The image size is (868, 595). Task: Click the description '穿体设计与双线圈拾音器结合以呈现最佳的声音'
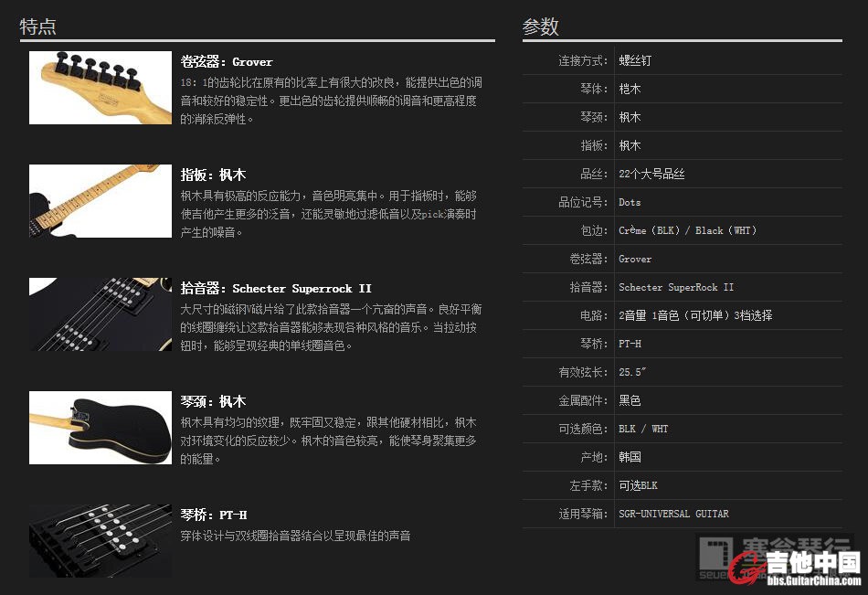pos(296,536)
